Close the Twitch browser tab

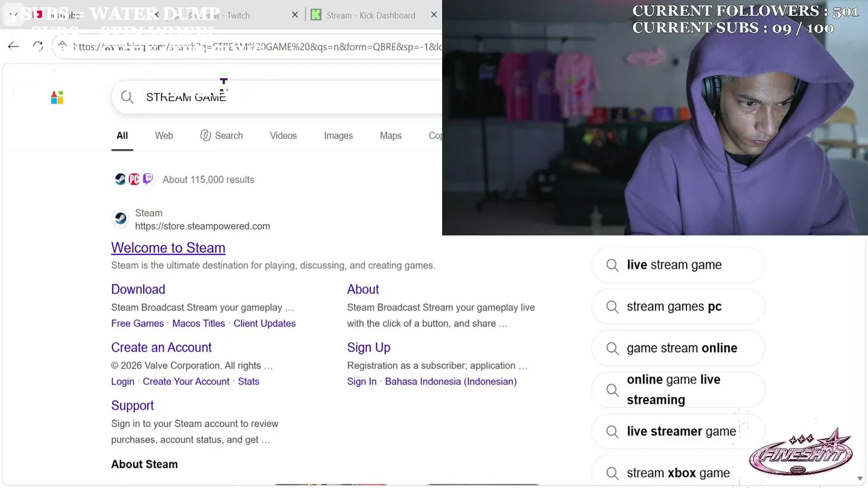(x=295, y=15)
